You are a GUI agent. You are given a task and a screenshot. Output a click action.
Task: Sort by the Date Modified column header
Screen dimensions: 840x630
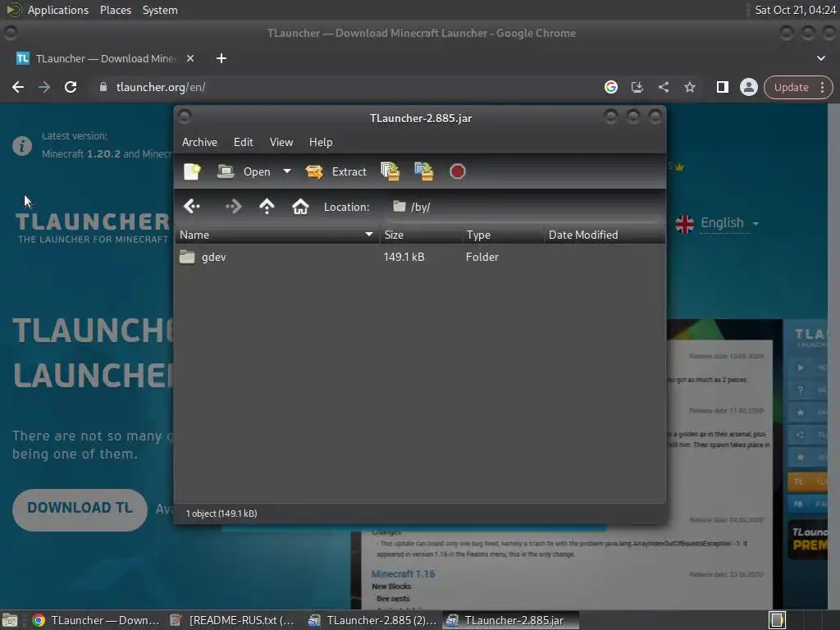605,235
